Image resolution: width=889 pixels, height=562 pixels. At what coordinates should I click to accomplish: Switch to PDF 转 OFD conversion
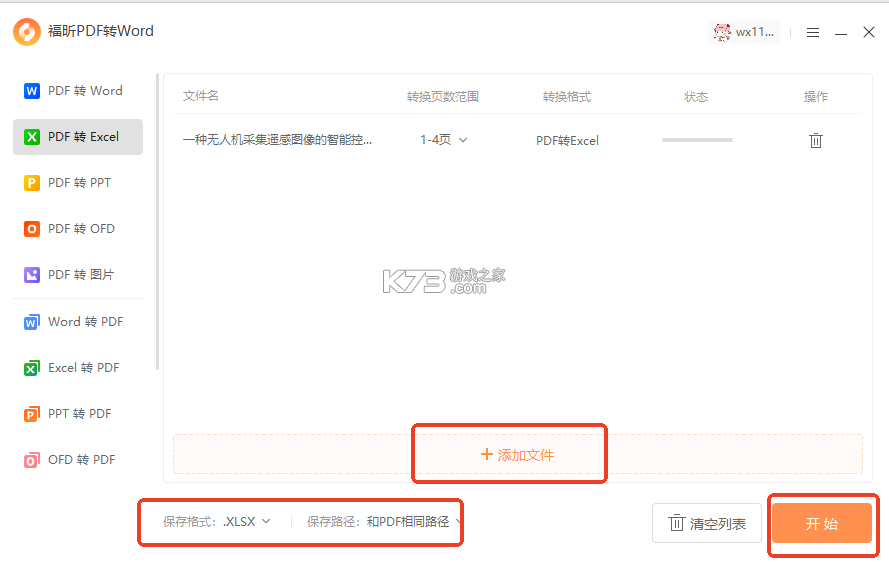coord(81,229)
